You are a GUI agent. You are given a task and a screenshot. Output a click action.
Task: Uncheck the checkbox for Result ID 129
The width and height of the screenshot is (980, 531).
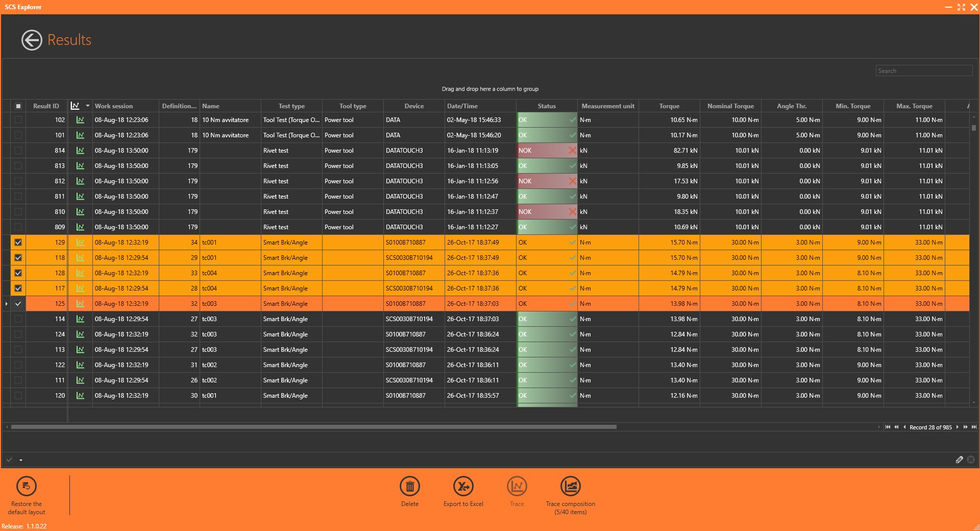18,243
